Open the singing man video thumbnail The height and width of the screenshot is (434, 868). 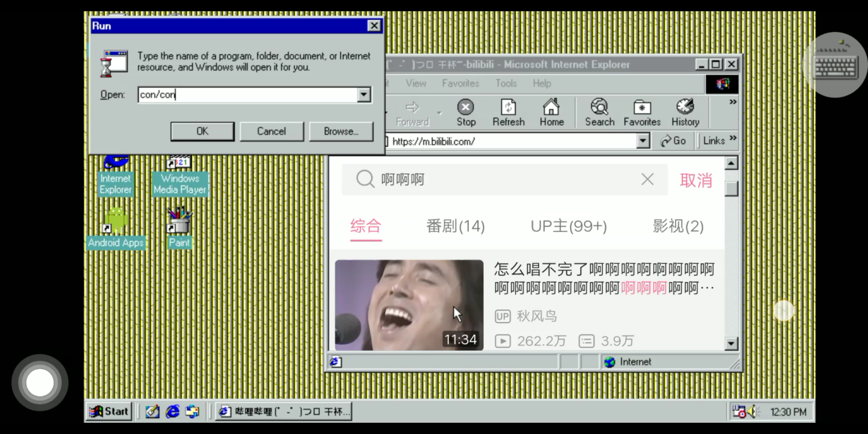point(409,305)
